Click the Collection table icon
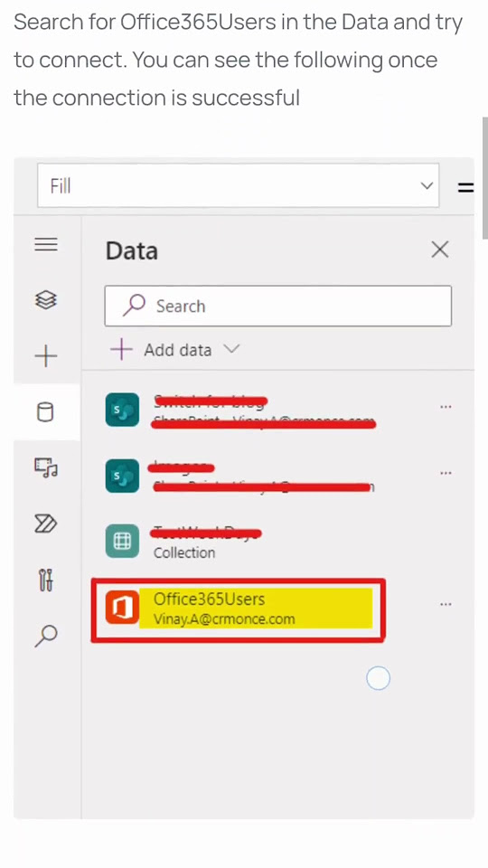The image size is (488, 868). tap(122, 542)
